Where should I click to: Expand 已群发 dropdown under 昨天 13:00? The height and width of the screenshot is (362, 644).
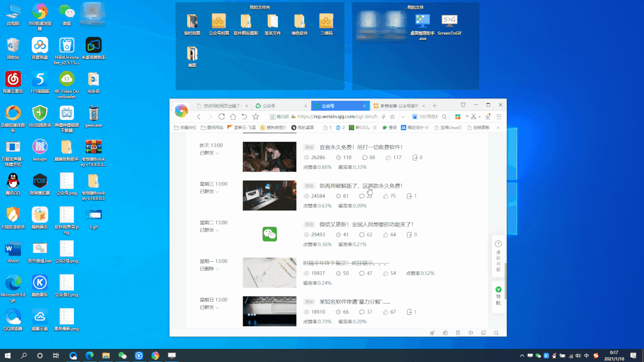point(209,153)
